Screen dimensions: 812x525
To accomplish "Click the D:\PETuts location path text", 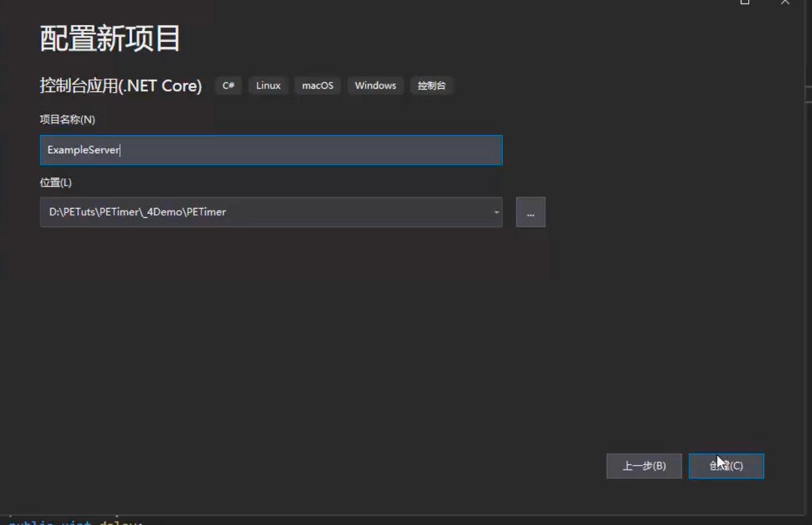I will [x=138, y=212].
